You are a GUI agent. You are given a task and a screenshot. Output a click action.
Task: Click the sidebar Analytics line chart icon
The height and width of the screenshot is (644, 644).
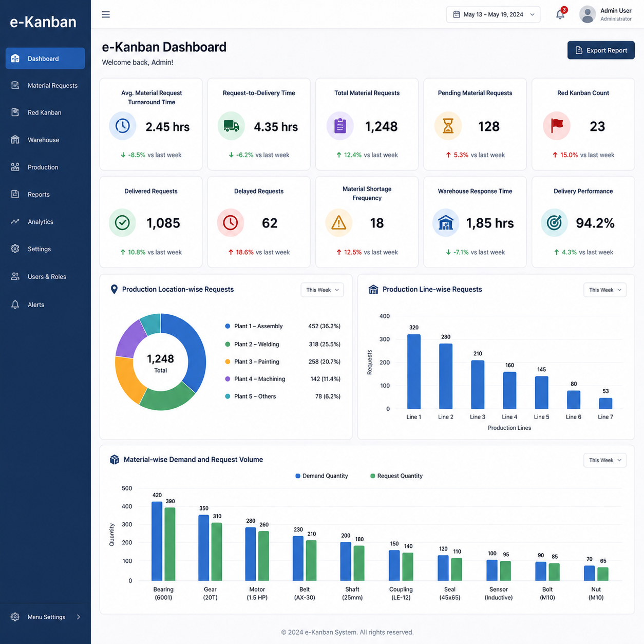tap(15, 221)
